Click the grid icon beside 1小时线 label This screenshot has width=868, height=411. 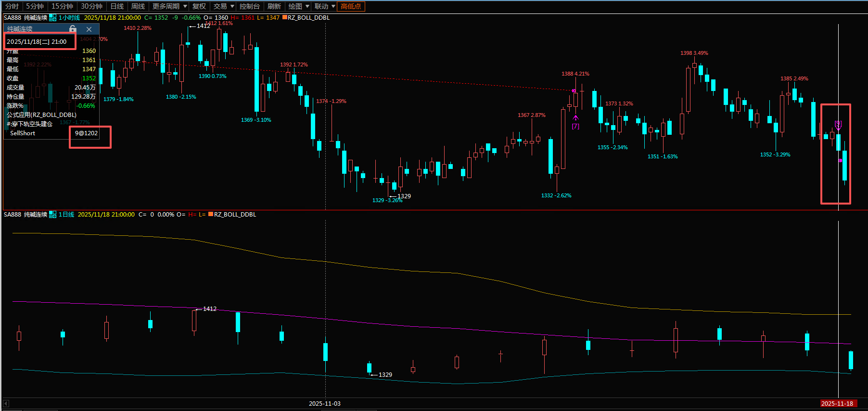(53, 18)
